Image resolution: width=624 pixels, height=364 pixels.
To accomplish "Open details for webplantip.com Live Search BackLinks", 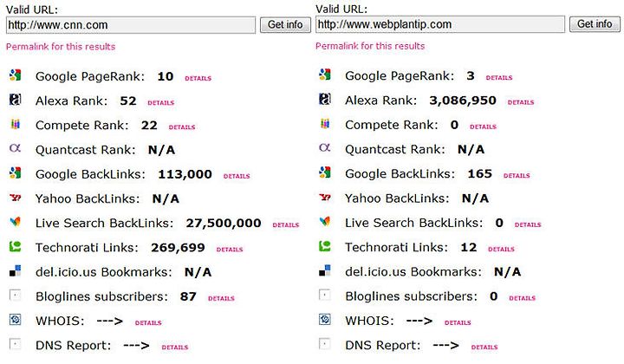I will click(528, 224).
